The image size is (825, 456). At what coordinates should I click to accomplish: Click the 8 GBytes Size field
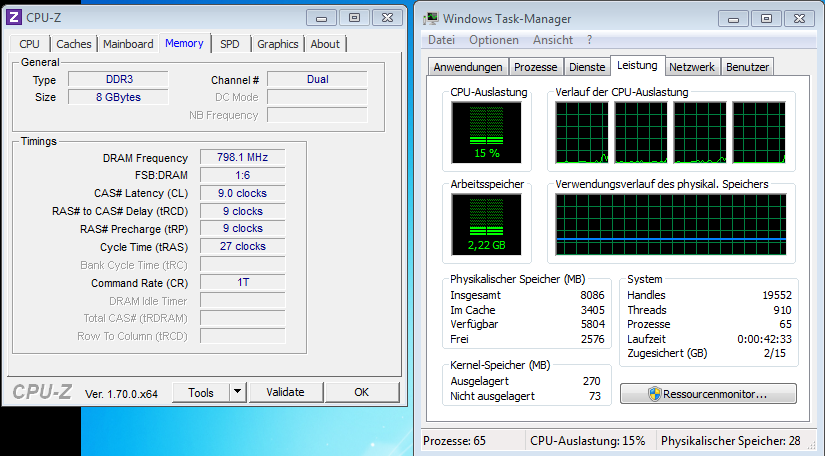coord(118,97)
